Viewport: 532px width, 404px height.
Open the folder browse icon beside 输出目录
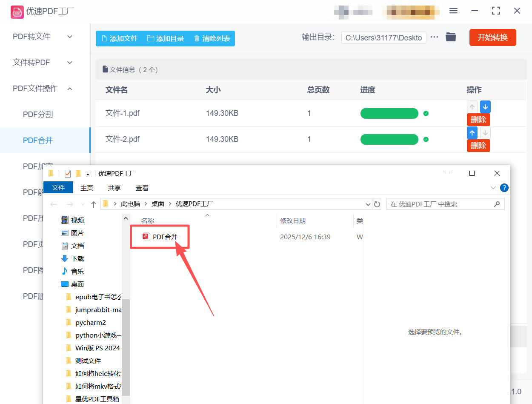pos(451,37)
